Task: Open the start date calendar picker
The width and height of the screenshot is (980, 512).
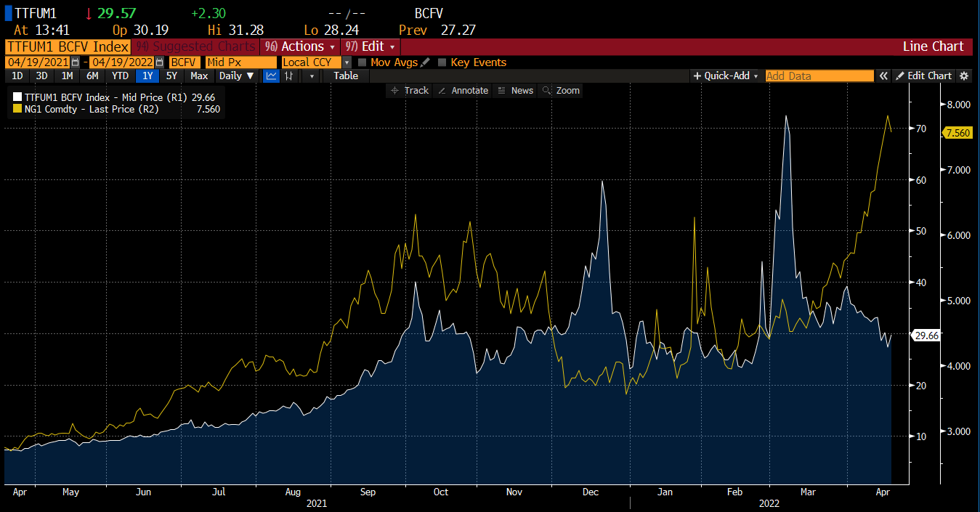Action: click(75, 62)
